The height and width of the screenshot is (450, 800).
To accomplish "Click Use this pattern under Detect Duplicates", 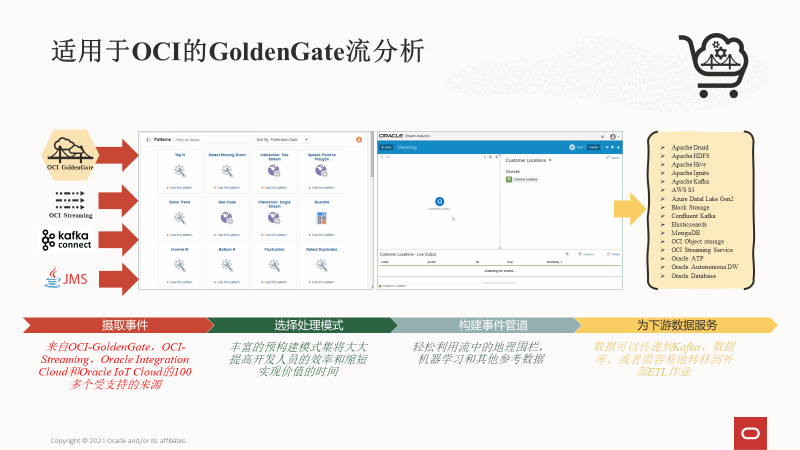I will click(321, 282).
